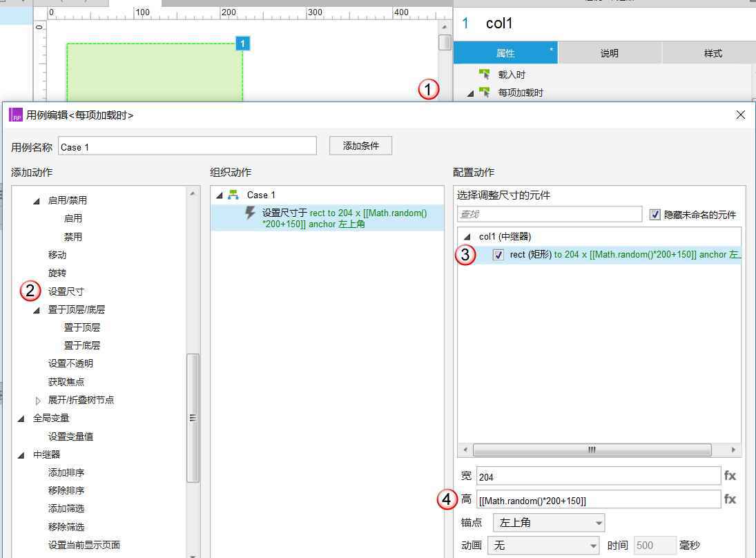Collapse Case 1 in 组织动作 tree
This screenshot has width=756, height=558.
(x=220, y=195)
